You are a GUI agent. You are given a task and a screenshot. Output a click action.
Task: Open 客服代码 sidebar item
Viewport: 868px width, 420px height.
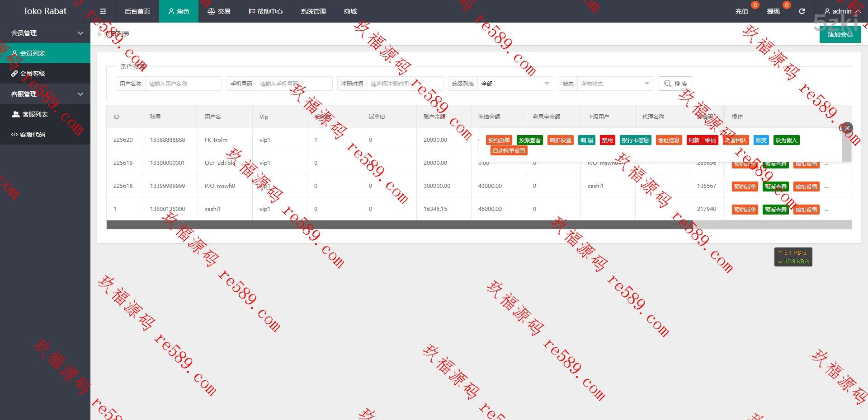pos(32,135)
